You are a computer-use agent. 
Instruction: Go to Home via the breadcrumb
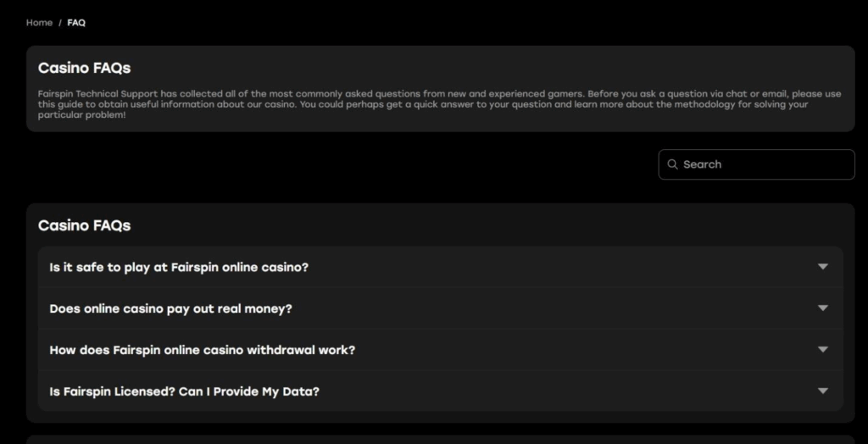pos(39,23)
